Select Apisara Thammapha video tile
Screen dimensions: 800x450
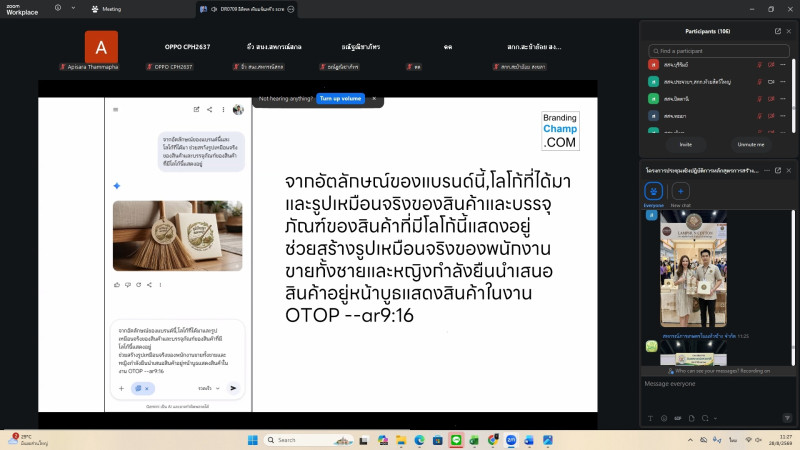(101, 49)
